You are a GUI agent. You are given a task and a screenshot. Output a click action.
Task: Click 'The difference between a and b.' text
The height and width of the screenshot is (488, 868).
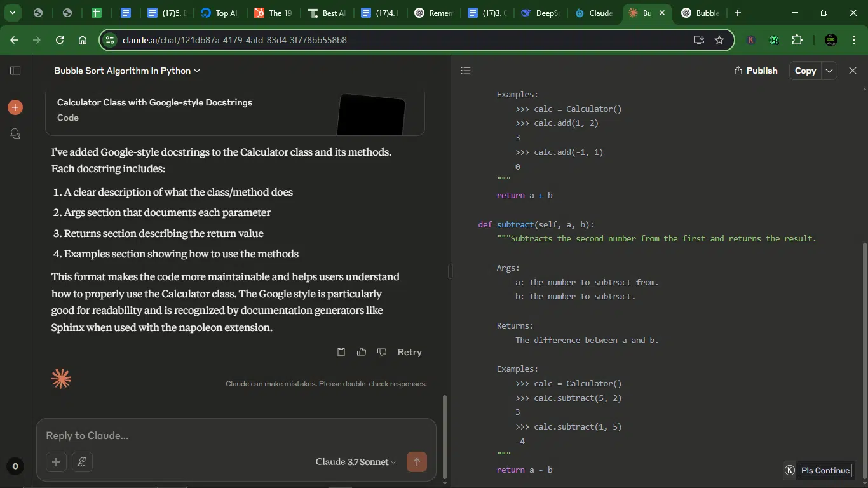(x=587, y=341)
